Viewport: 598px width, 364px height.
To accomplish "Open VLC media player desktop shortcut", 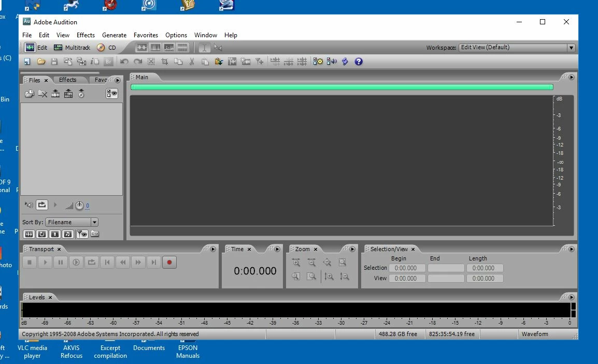I will 33,352.
